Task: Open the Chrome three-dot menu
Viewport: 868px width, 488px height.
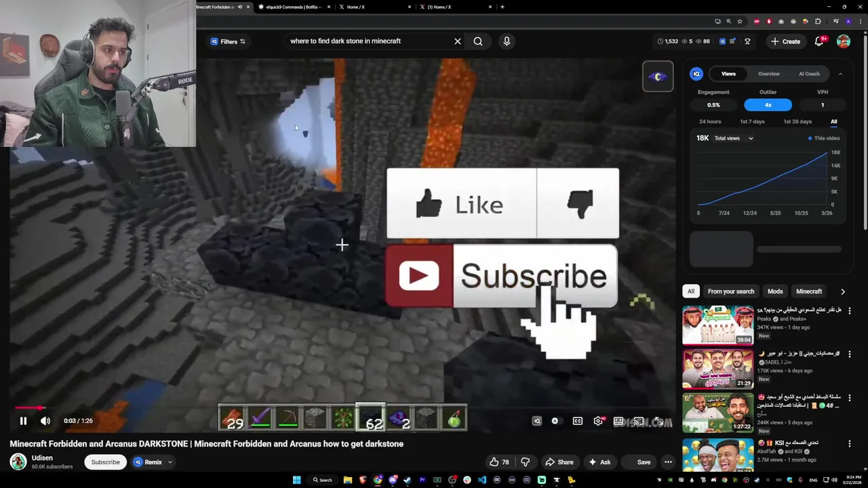Action: click(859, 22)
